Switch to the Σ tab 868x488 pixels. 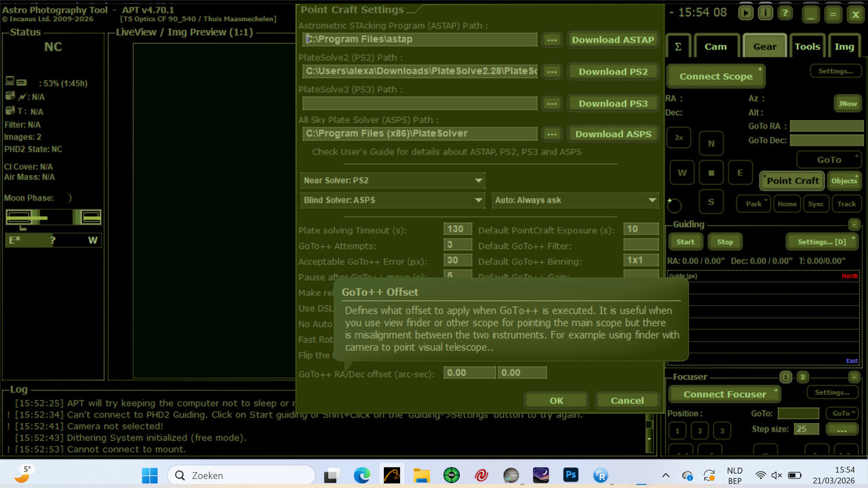point(677,46)
